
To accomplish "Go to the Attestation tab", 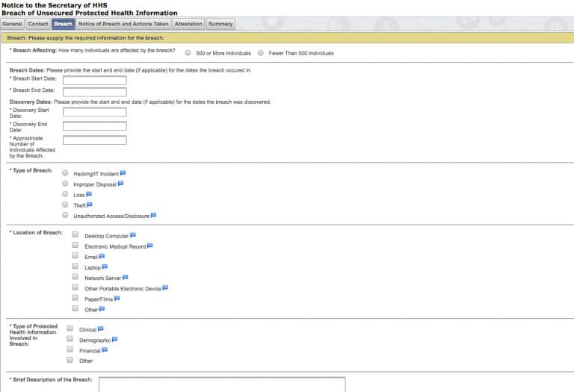I will click(x=188, y=24).
